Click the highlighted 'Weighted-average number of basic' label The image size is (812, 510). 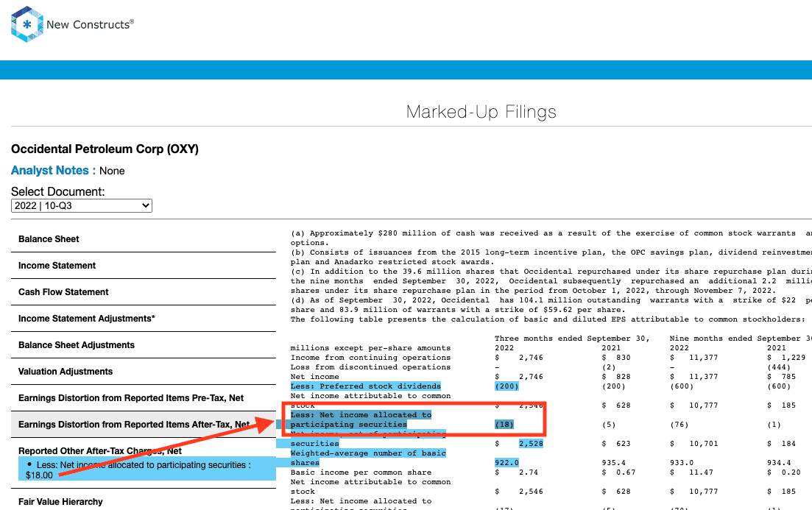click(368, 453)
